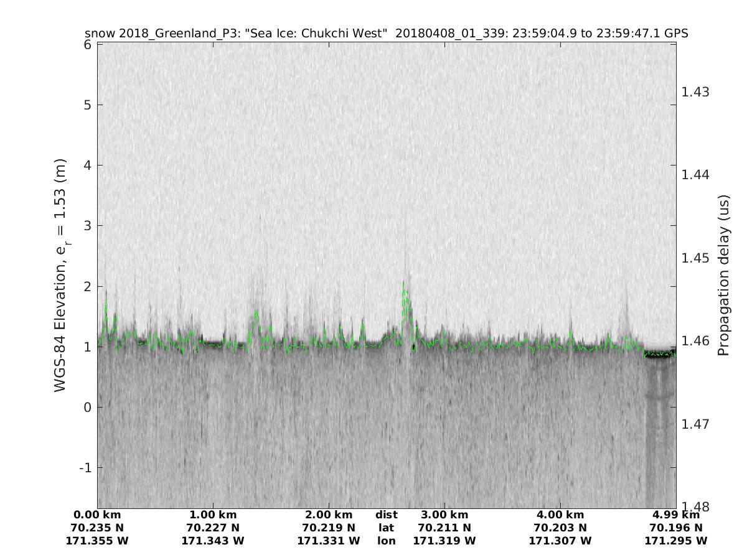The width and height of the screenshot is (747, 560).
Task: Click the 1.47 propagation delay tick label
Action: point(695,424)
